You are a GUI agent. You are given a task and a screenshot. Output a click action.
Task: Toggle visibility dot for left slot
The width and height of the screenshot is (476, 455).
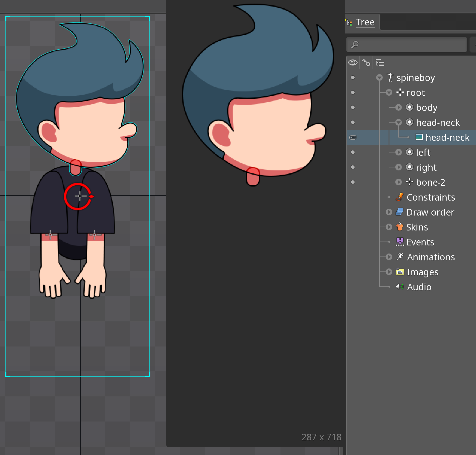(x=353, y=152)
